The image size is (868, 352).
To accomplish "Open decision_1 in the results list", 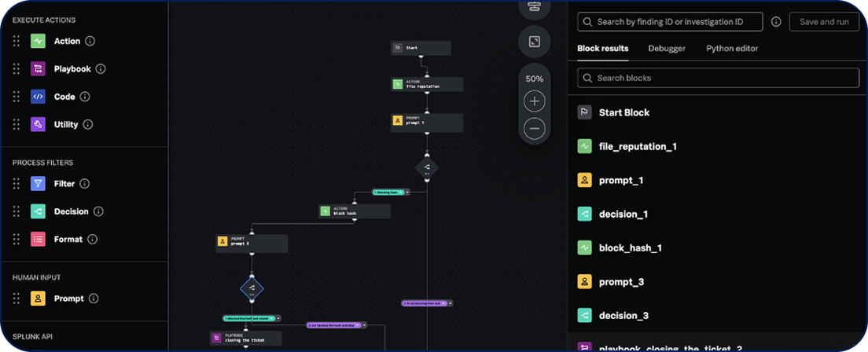I will (623, 214).
